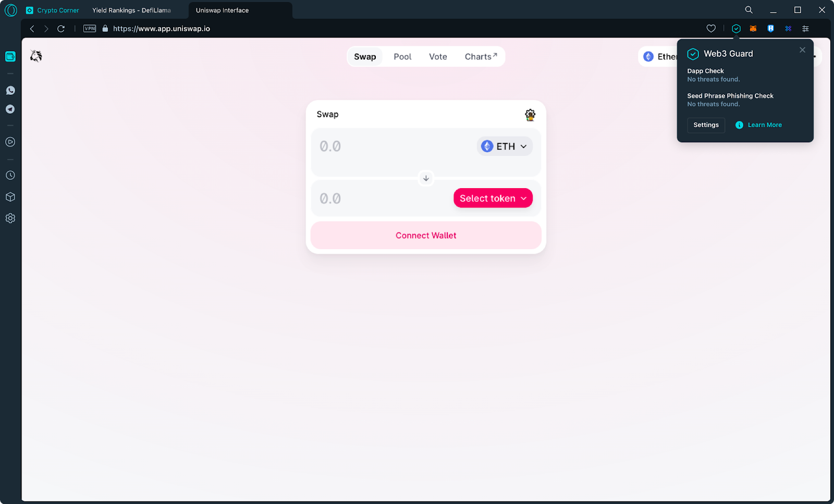Close the Web3 Guard popup
This screenshot has width=834, height=504.
[x=802, y=50]
